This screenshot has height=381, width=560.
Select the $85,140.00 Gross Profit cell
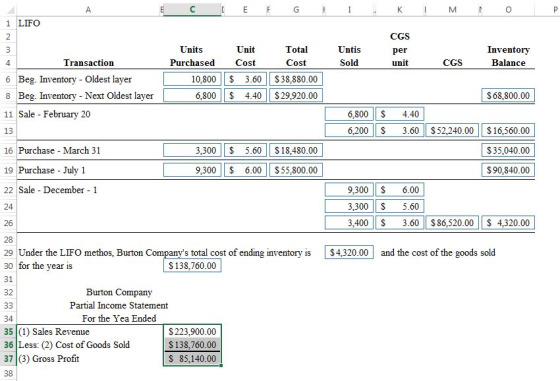pos(192,359)
